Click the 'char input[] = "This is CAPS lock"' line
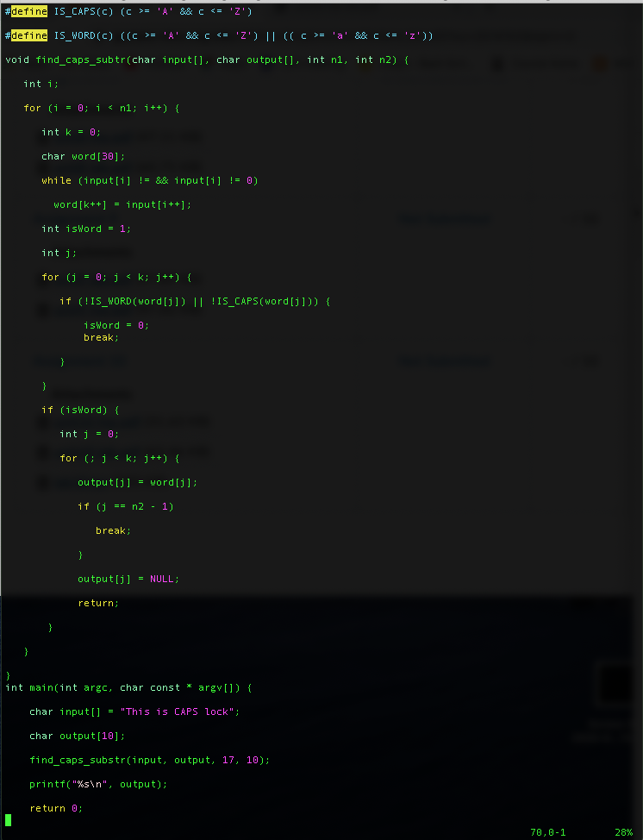The image size is (643, 840). 134,711
